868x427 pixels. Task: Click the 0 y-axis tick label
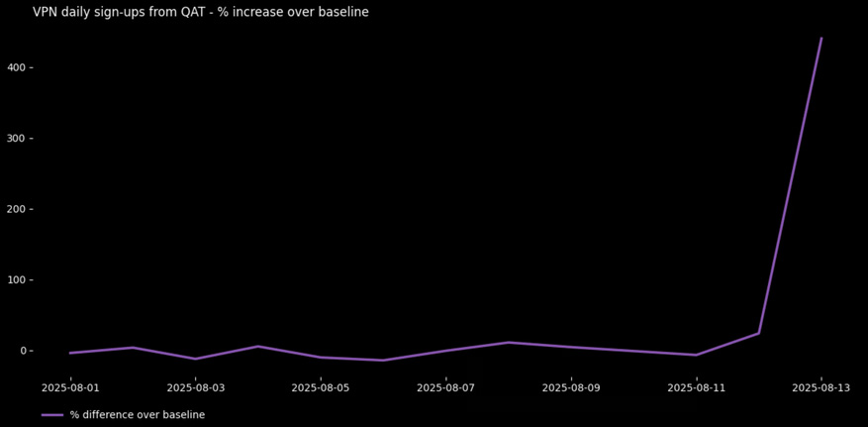click(x=22, y=351)
